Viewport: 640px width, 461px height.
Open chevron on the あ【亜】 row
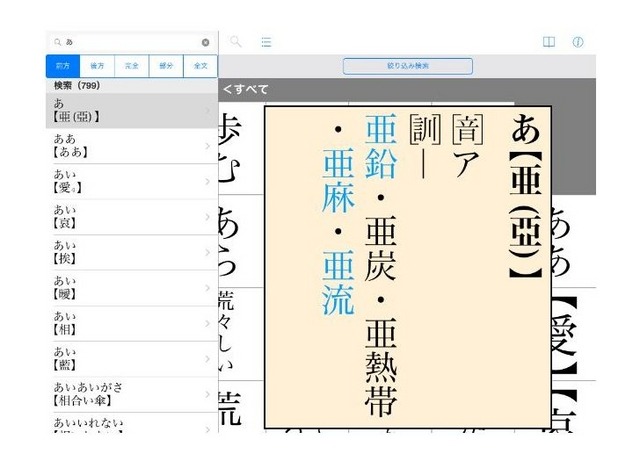[x=208, y=111]
